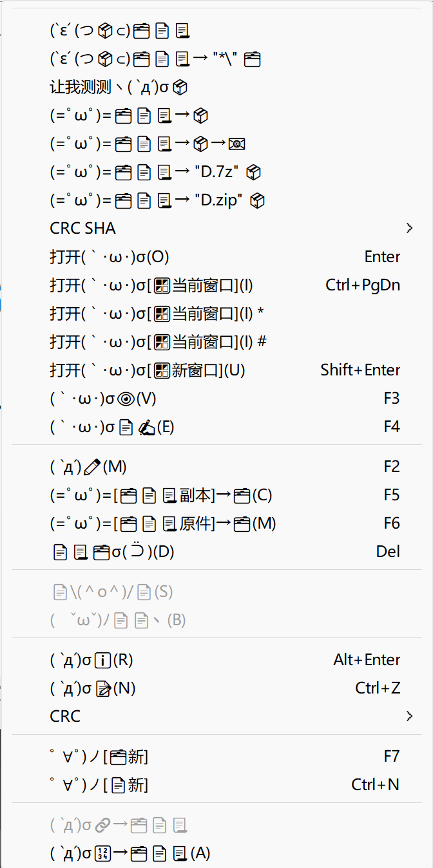
Task: Select the 打开 (O) entry with Enter shortcut
Action: click(x=110, y=257)
